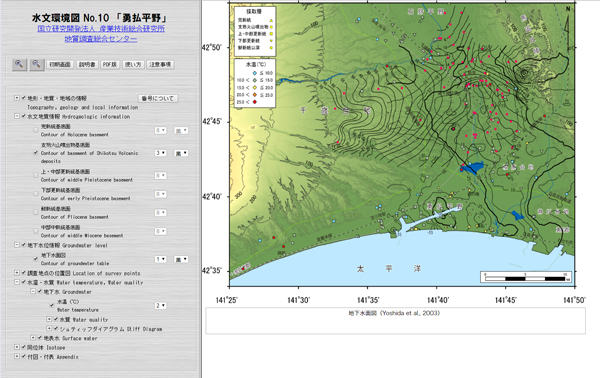Collapse the Hydrogeologic information node
Screen dimensions: 600x378
point(17,116)
